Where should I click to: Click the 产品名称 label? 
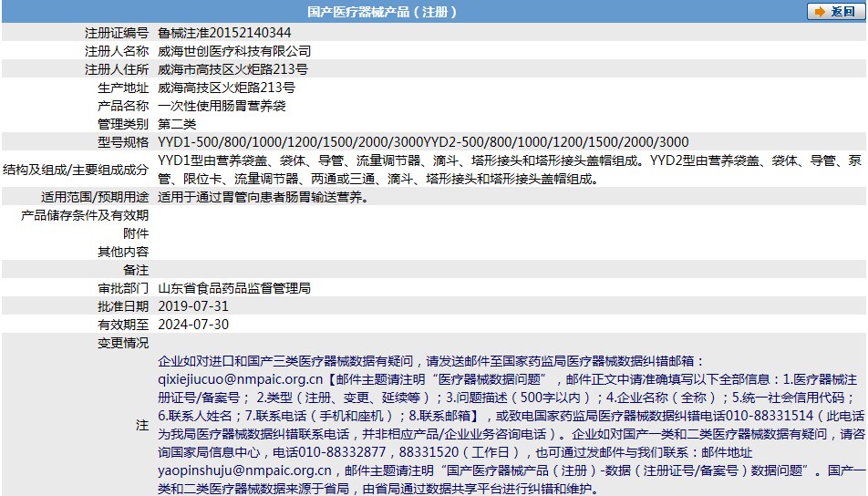click(x=123, y=106)
